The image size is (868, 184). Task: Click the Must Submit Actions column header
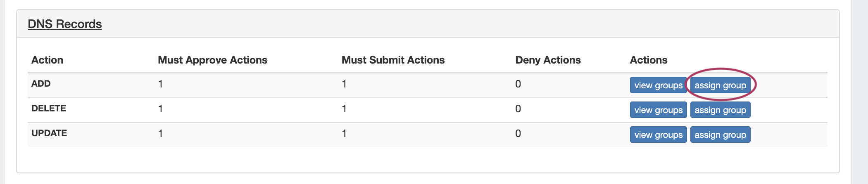click(x=393, y=60)
